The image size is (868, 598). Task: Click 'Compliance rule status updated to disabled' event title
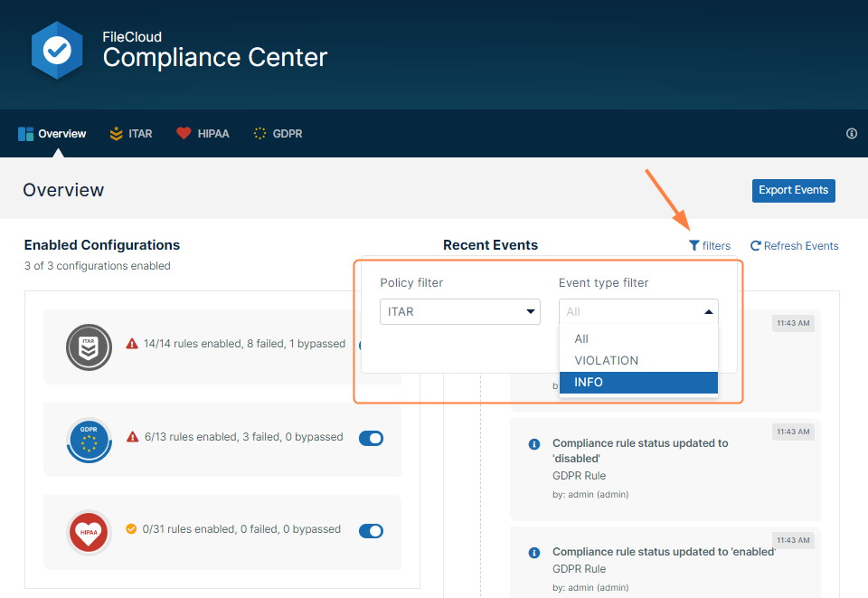pos(640,451)
